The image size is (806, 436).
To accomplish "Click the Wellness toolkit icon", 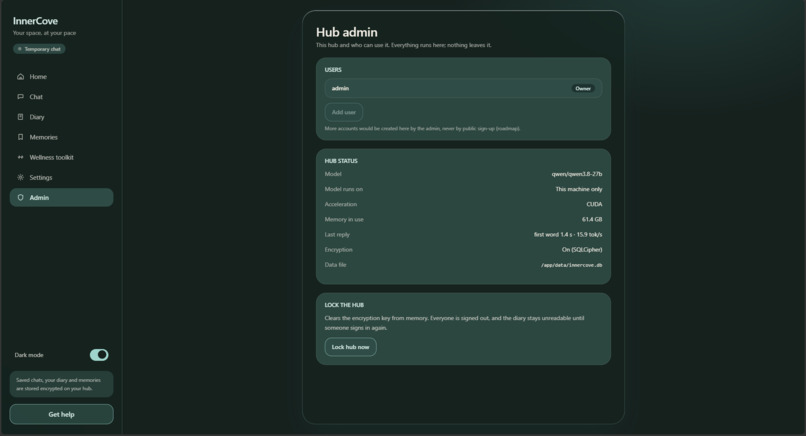I will click(21, 157).
